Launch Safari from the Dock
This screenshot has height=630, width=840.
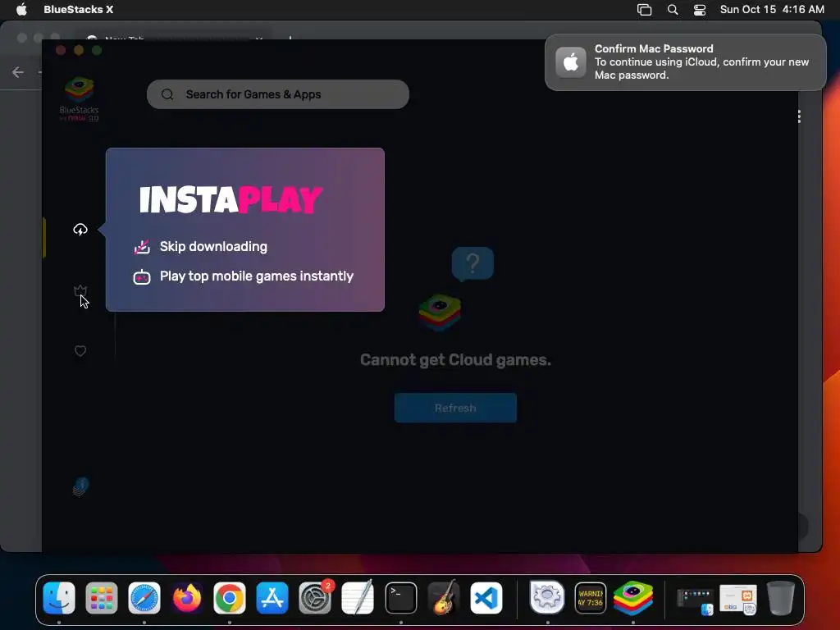pyautogui.click(x=144, y=598)
